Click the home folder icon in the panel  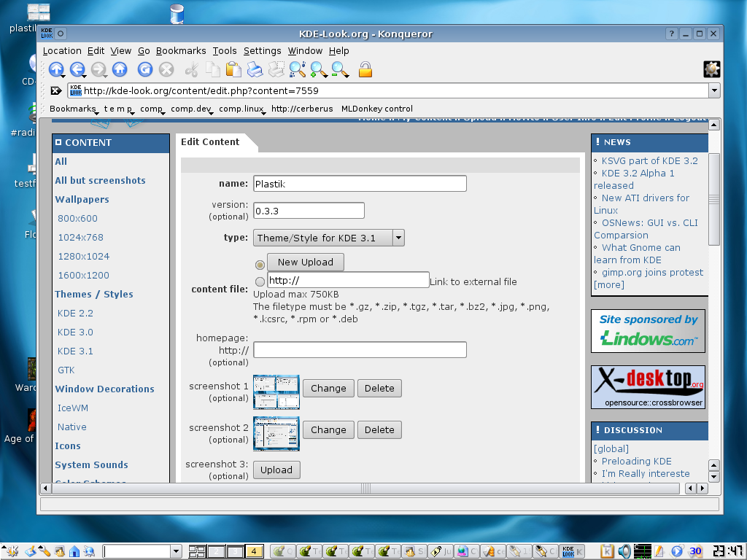pos(74,552)
